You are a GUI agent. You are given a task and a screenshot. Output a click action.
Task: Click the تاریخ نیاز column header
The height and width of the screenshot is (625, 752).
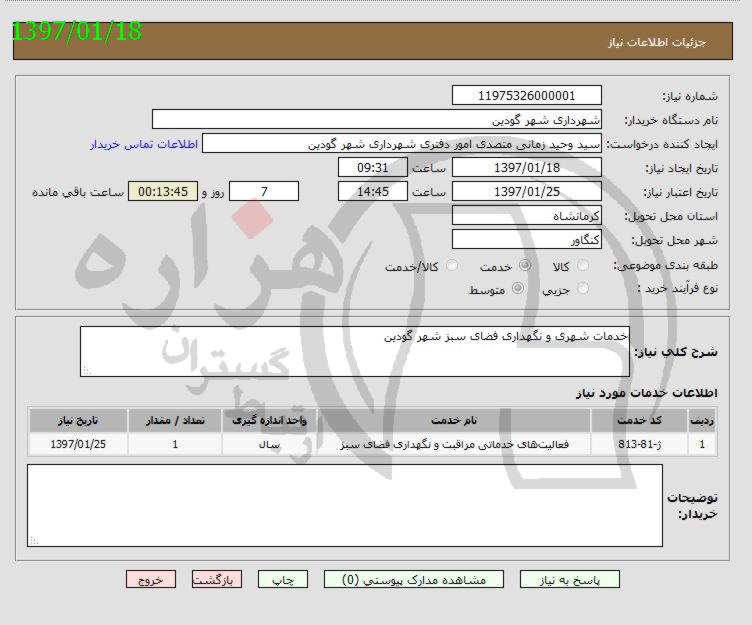[78, 421]
